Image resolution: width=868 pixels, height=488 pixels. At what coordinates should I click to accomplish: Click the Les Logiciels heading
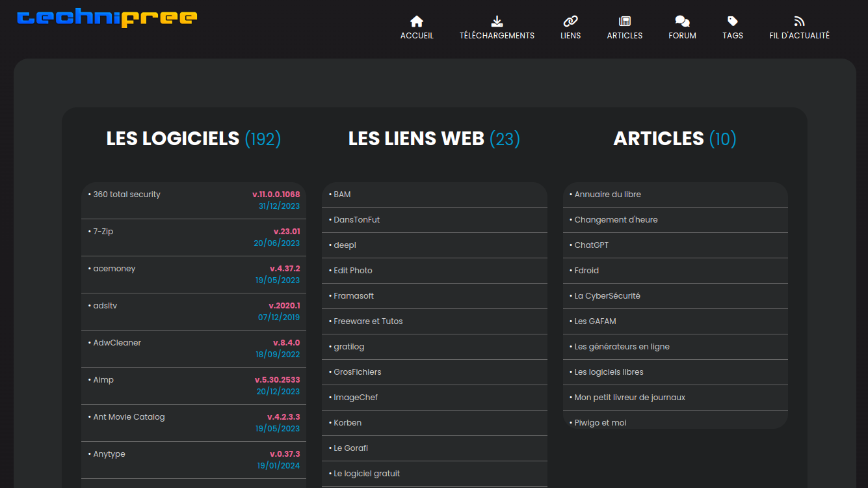point(173,139)
